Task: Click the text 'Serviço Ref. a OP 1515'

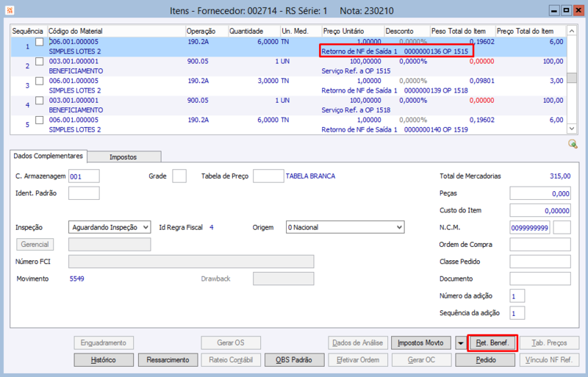Action: [x=356, y=71]
